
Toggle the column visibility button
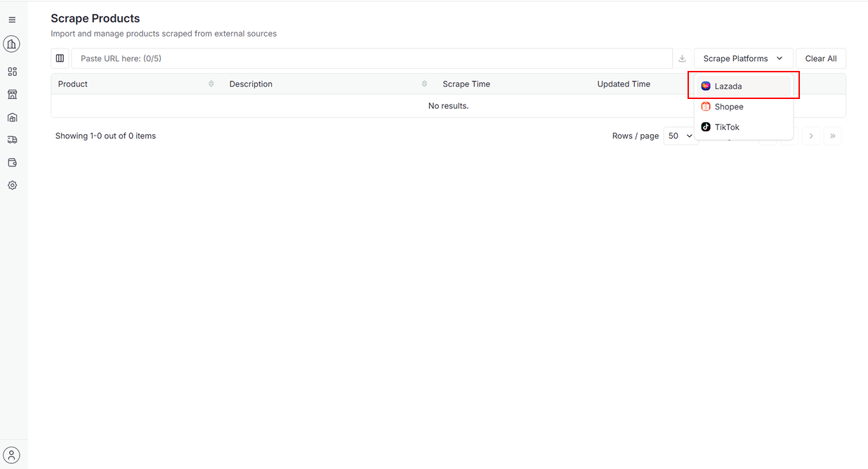(60, 59)
